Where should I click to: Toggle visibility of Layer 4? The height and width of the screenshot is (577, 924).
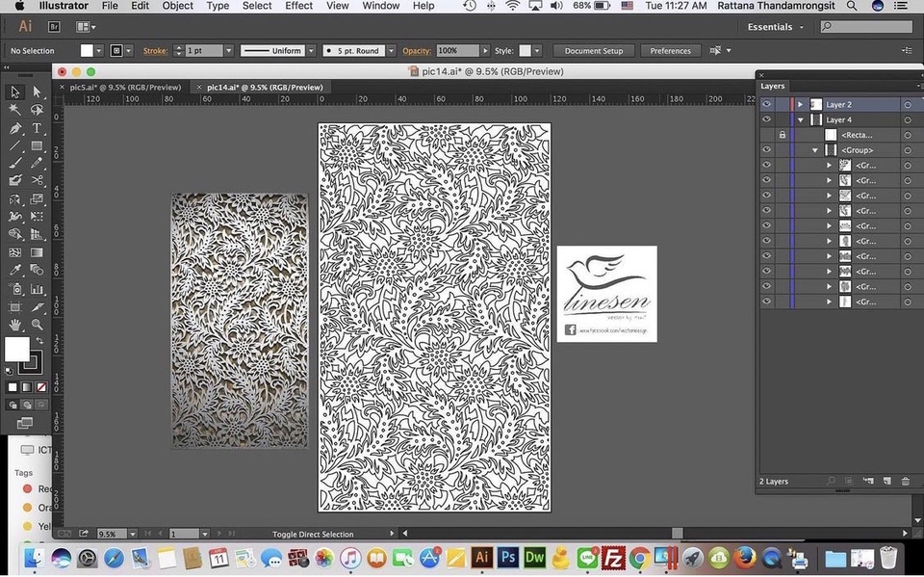point(766,119)
